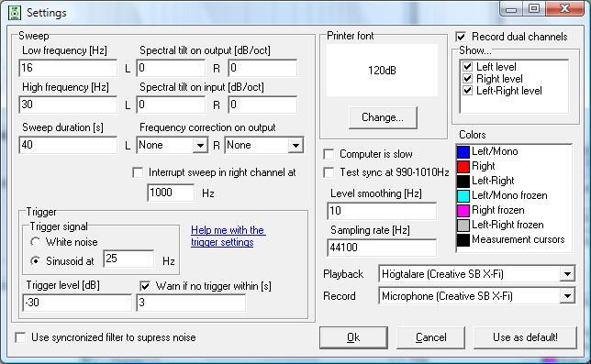Enable Computer is slow checkbox
Image resolution: width=591 pixels, height=364 pixels.
pos(329,154)
